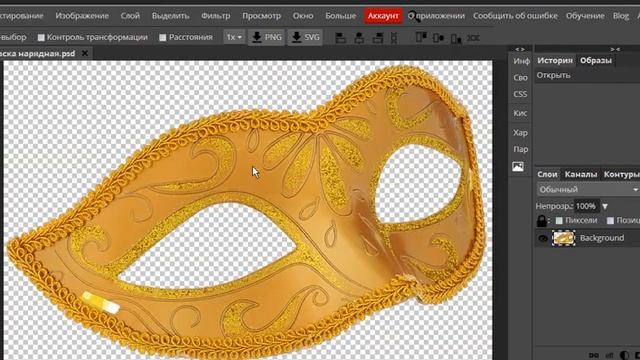Open the Просмотр menu

(261, 16)
